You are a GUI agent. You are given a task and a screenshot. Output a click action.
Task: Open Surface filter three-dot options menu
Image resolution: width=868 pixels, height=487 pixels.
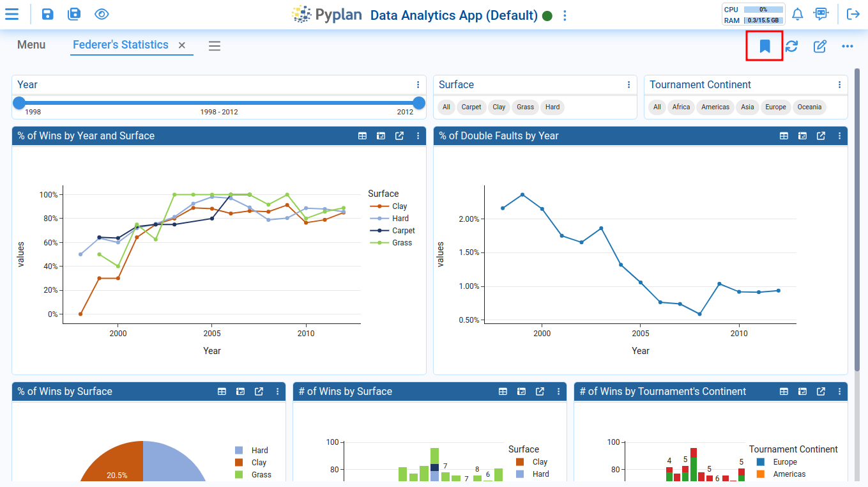tap(629, 85)
